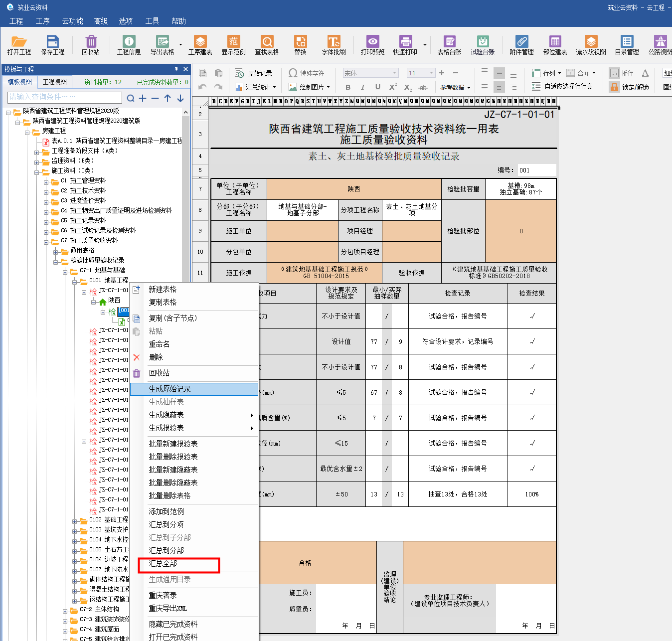Open 工程信息 project info
Image resolution: width=672 pixels, height=641 pixels.
tap(129, 45)
